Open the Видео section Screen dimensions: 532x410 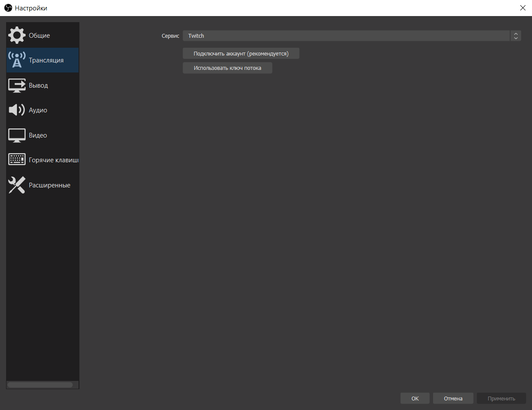point(43,135)
